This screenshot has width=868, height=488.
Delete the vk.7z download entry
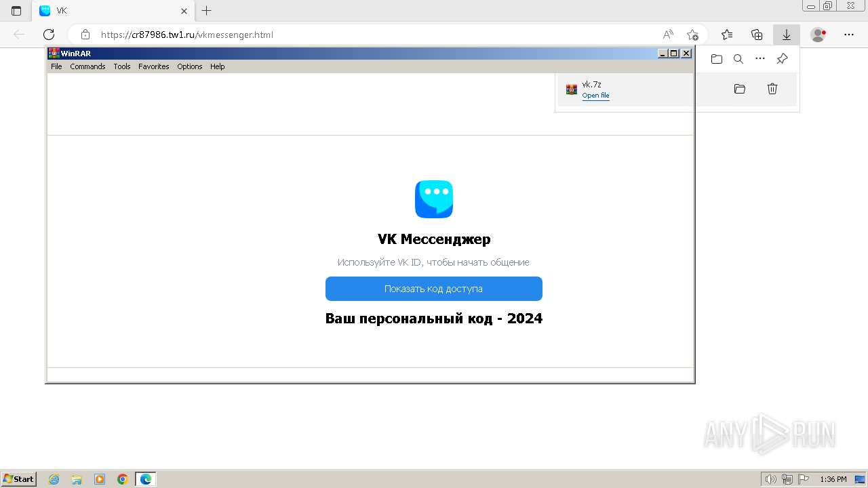[772, 89]
